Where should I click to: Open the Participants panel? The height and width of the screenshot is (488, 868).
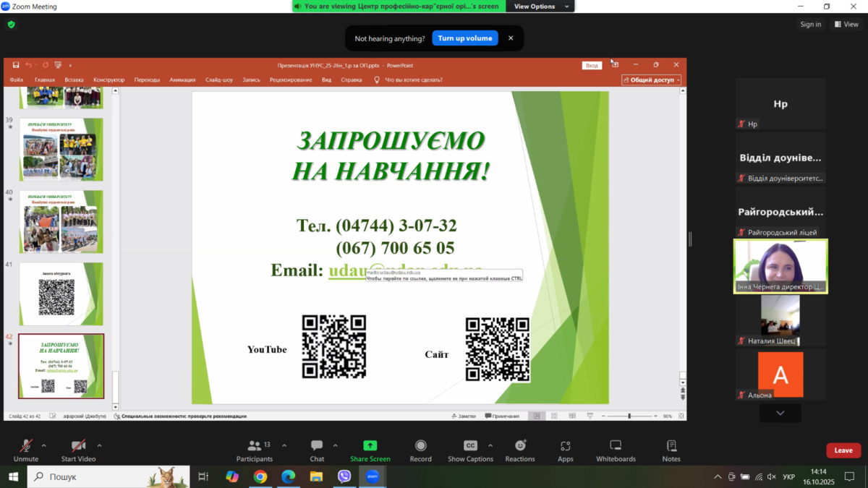(x=255, y=446)
